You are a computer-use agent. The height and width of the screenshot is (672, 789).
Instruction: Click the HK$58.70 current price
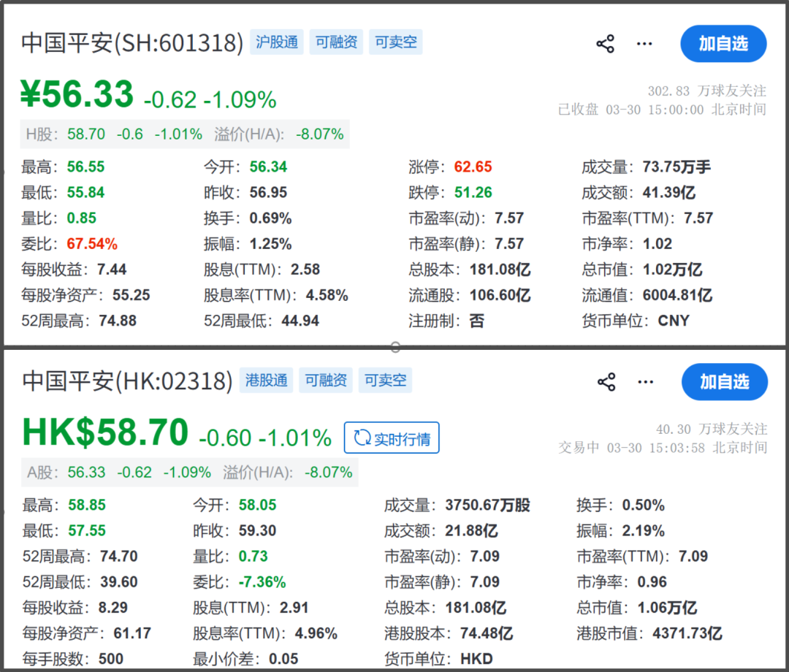click(x=105, y=433)
